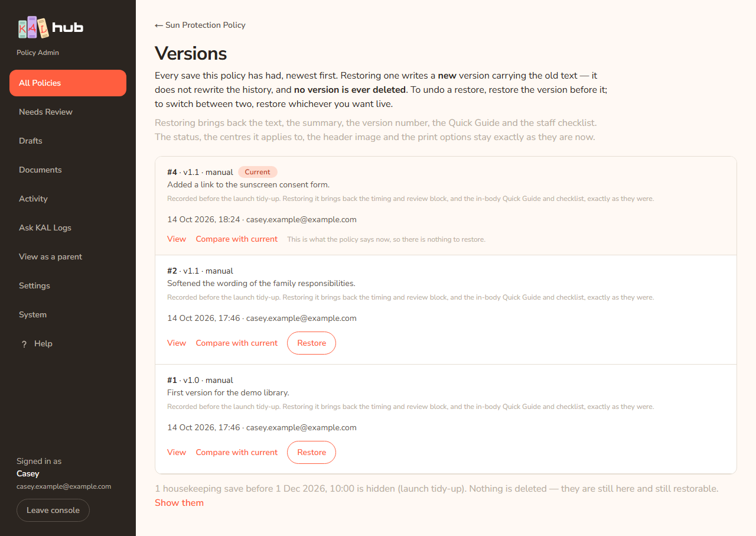
Task: Select text 'First version for the demo library.'
Action: point(228,393)
